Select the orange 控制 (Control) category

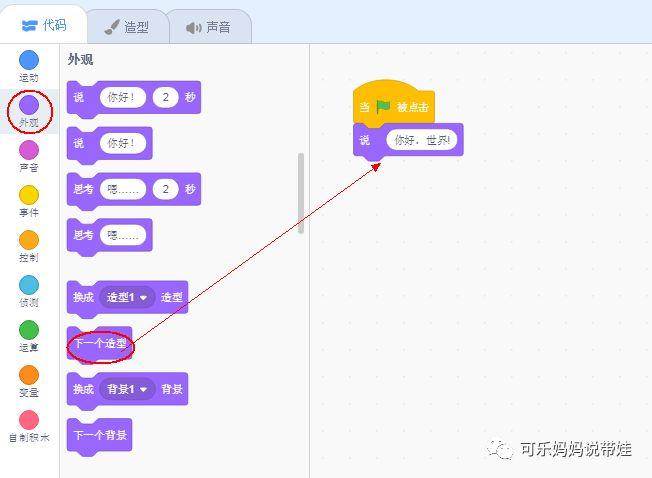(x=29, y=246)
